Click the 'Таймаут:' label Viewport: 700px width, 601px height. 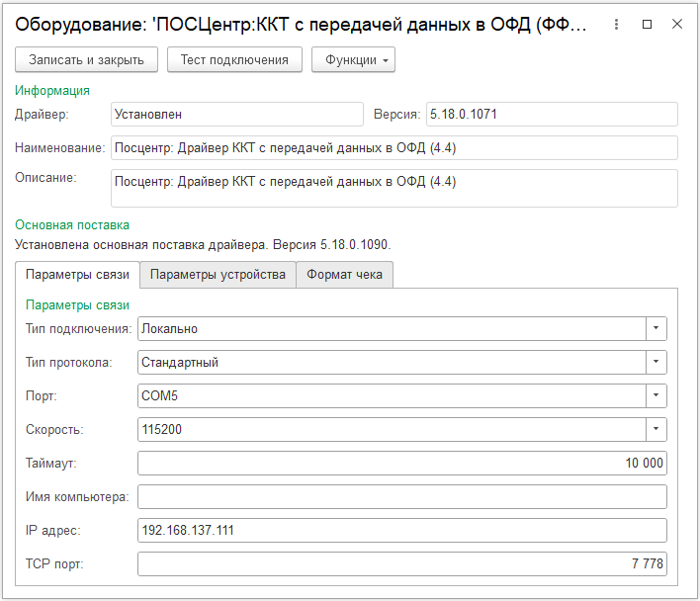(x=50, y=463)
